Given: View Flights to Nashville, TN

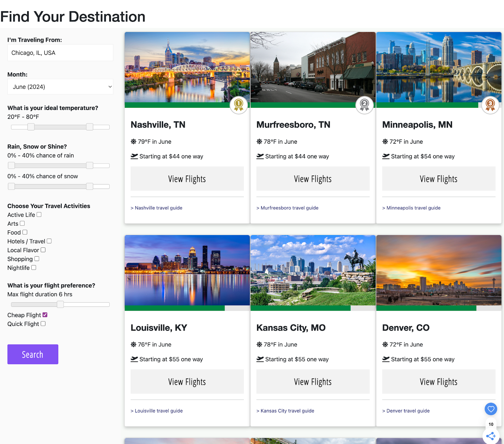Looking at the screenshot, I should click(187, 179).
